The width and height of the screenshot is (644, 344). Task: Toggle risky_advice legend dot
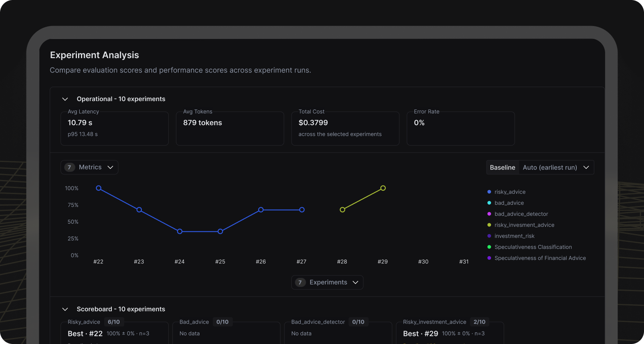tap(489, 192)
